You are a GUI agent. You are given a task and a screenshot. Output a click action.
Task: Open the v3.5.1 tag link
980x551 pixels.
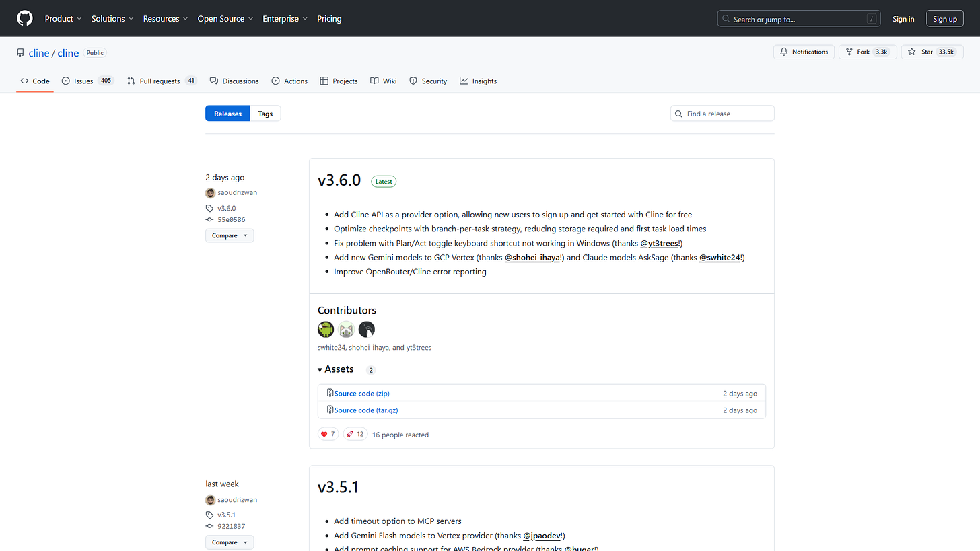[226, 515]
